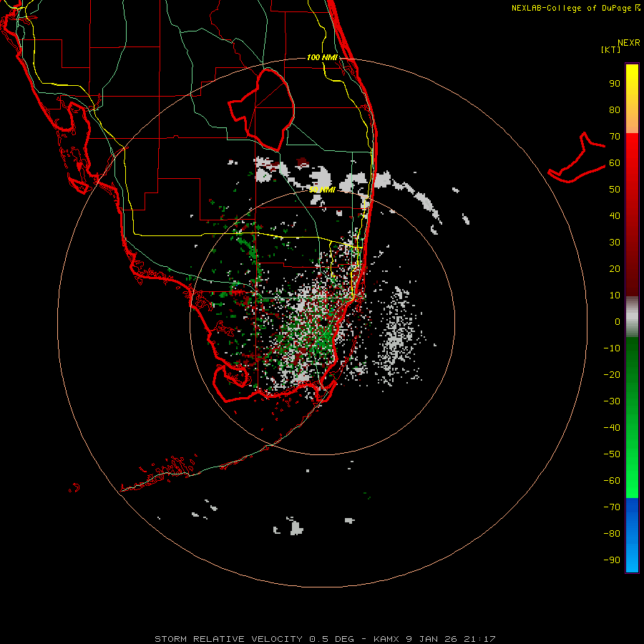This screenshot has width=644, height=644.
Task: Click the -90 value on the velocity scale
Action: [x=612, y=560]
